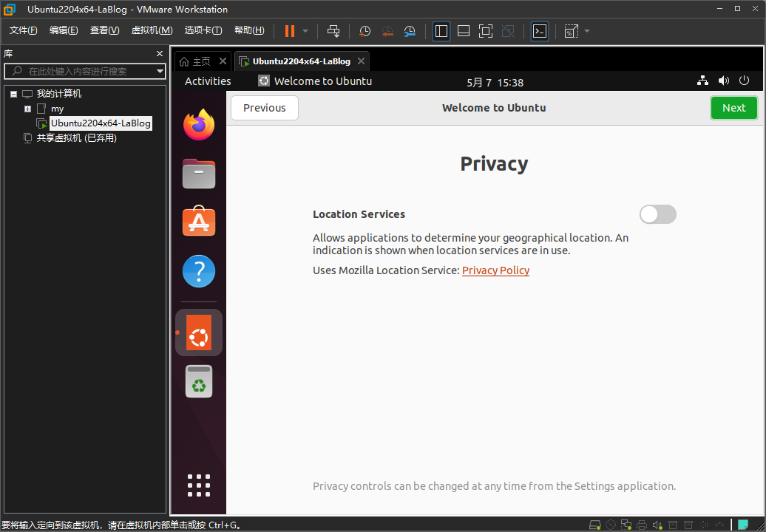Open the Welcome to Ubuntu app menu

315,81
